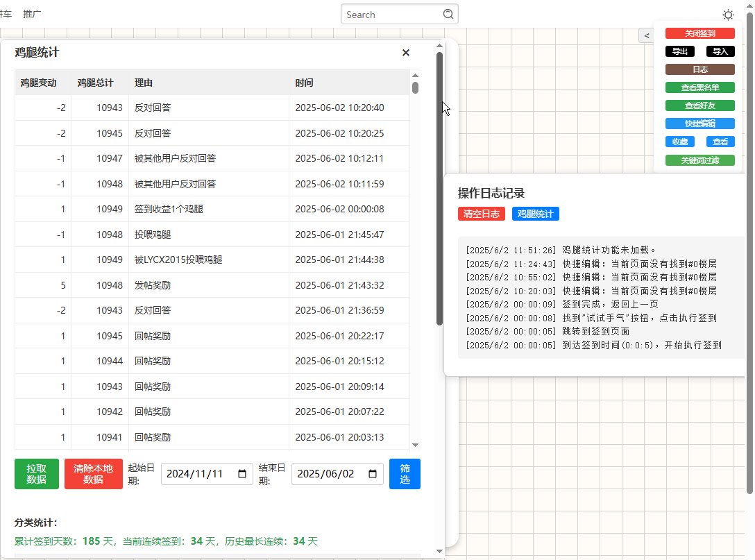
Task: Apply date filter with the 筛选 button
Action: click(405, 474)
